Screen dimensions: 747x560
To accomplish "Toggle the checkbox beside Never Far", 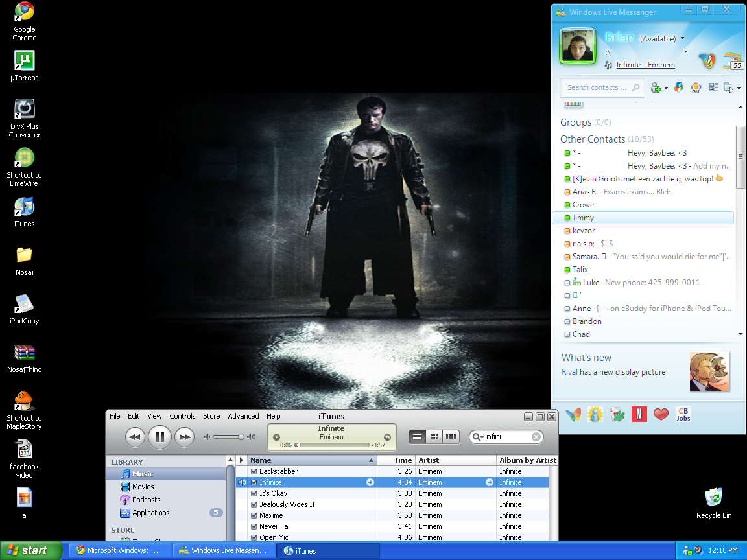I will (254, 526).
